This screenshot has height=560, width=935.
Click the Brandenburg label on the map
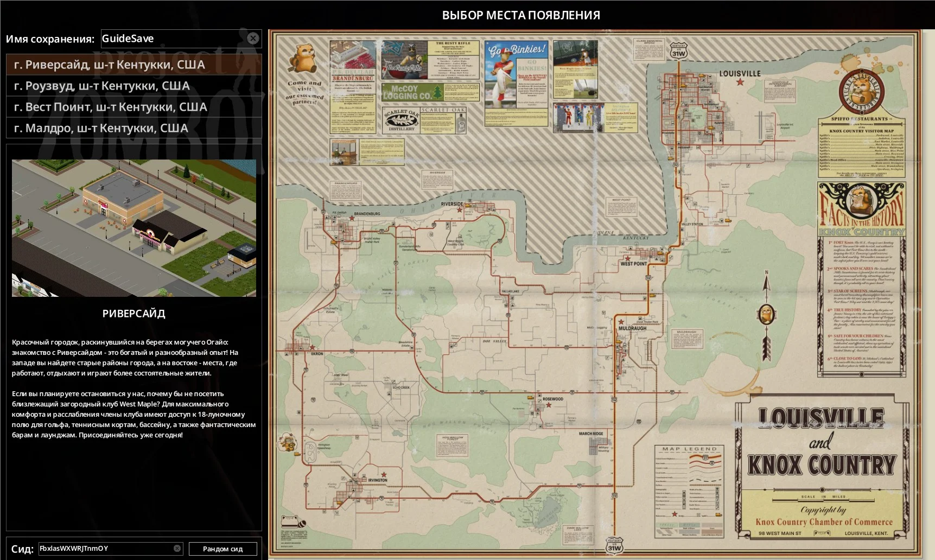[x=367, y=214]
